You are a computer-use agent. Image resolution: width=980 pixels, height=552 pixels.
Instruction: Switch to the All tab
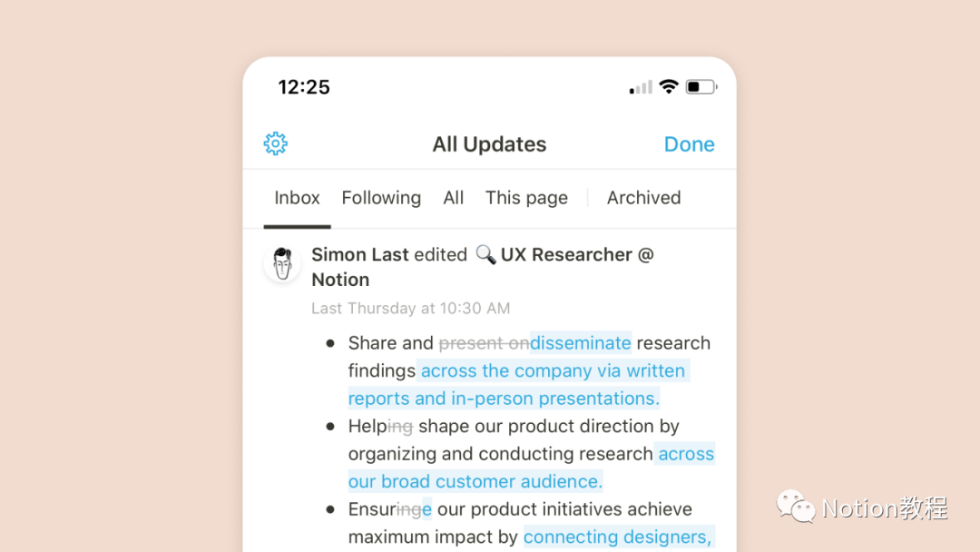point(454,198)
